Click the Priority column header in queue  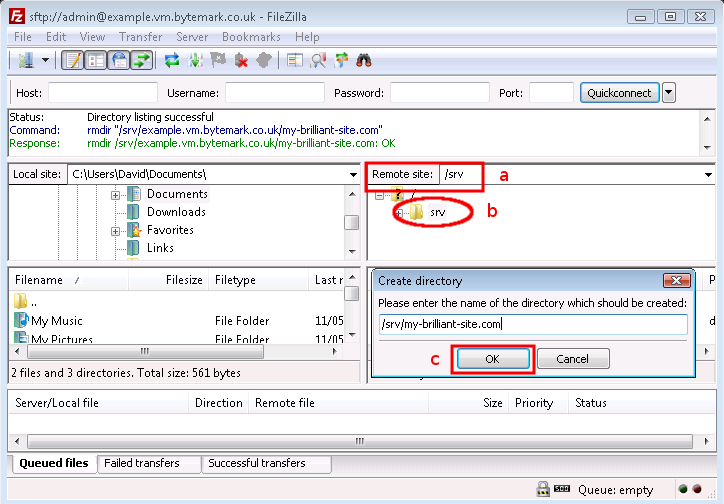click(538, 402)
